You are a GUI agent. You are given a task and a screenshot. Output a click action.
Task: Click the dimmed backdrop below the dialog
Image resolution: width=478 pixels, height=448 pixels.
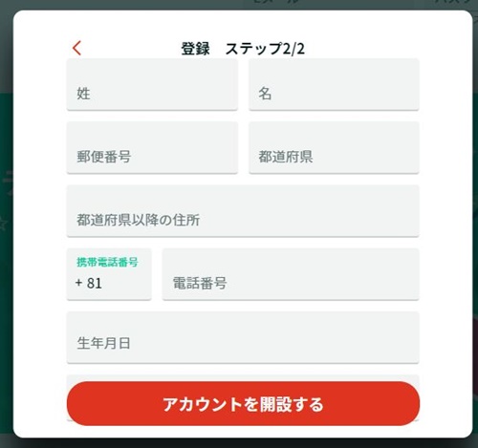239,443
